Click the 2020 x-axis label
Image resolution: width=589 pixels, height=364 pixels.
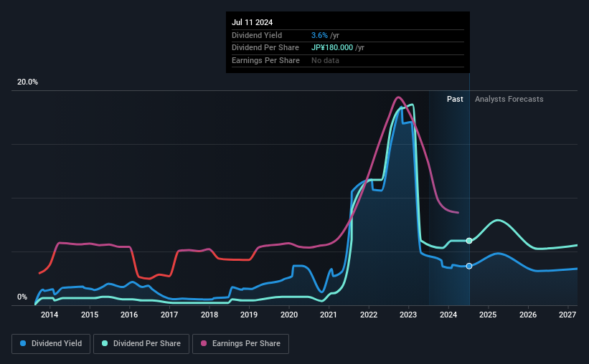289,315
